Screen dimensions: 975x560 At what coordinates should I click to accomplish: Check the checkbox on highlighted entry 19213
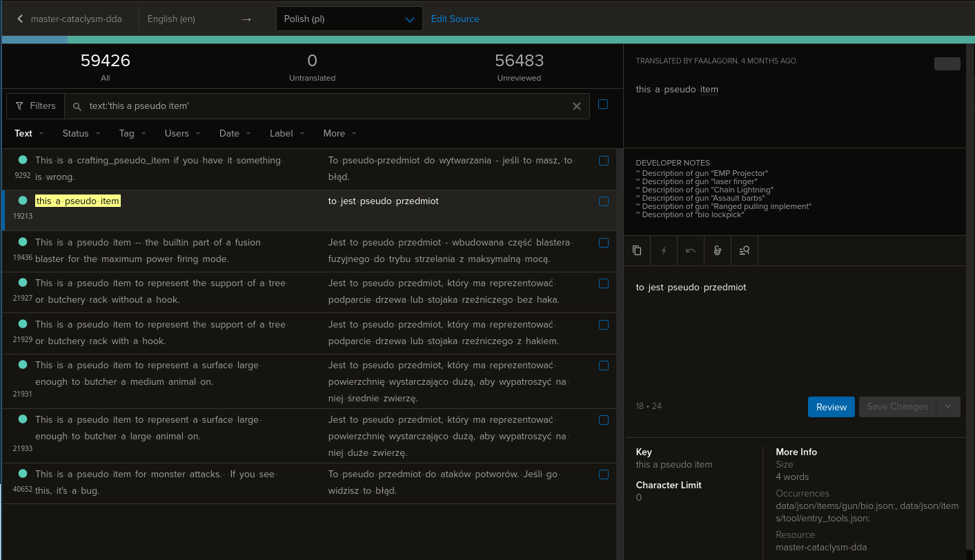(x=604, y=201)
